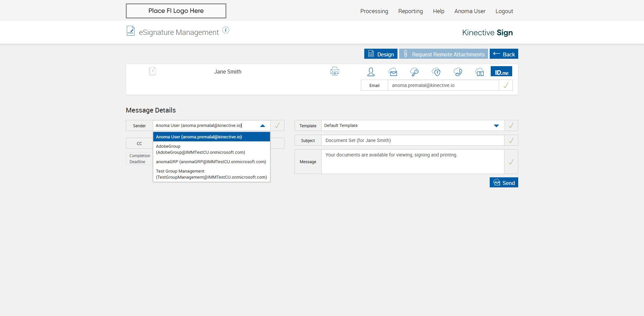This screenshot has width=644, height=316.
Task: Expand the Template dropdown arrow
Action: pos(496,126)
